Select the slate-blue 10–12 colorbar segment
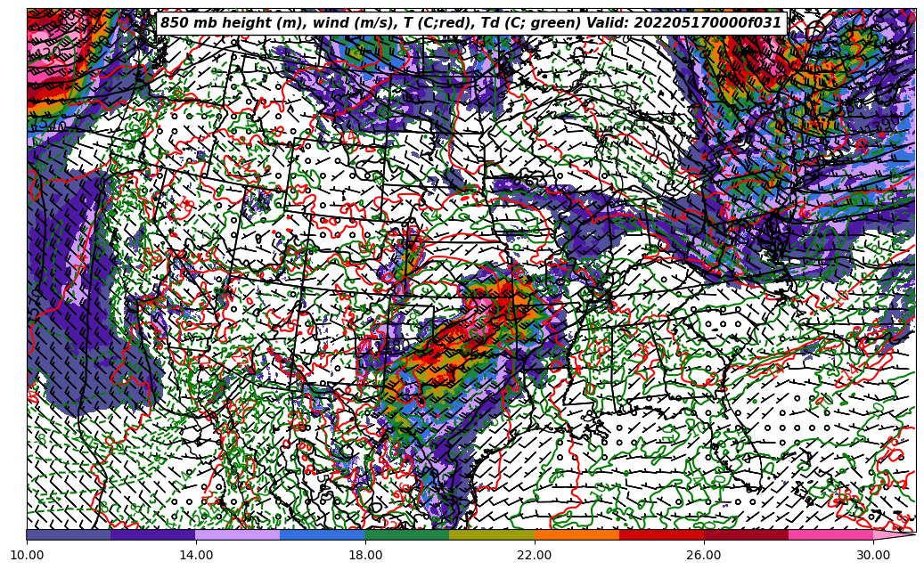The width and height of the screenshot is (924, 570). [69, 534]
